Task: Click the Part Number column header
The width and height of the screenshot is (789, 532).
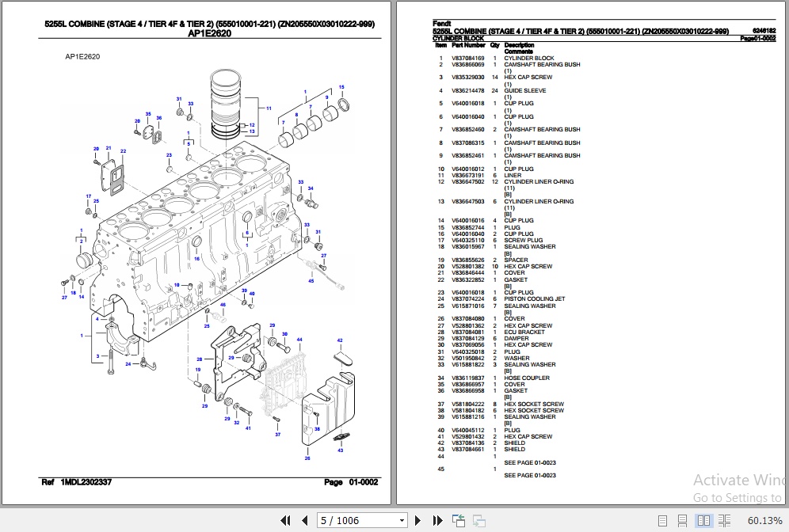Action: tap(468, 45)
